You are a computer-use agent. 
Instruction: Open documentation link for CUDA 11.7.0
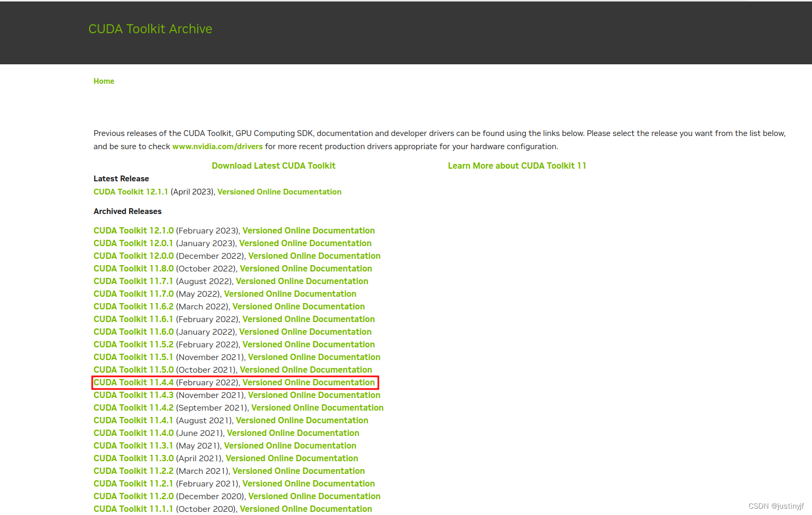(x=290, y=294)
